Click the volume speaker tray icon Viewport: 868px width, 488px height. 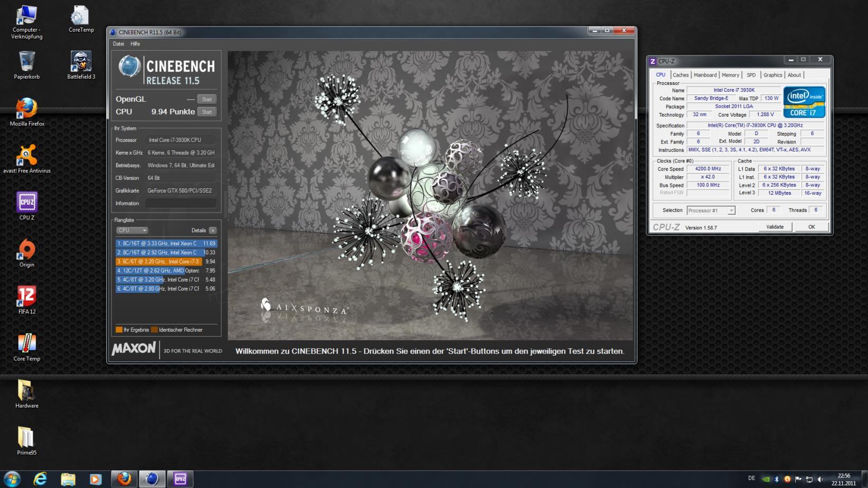[x=820, y=479]
